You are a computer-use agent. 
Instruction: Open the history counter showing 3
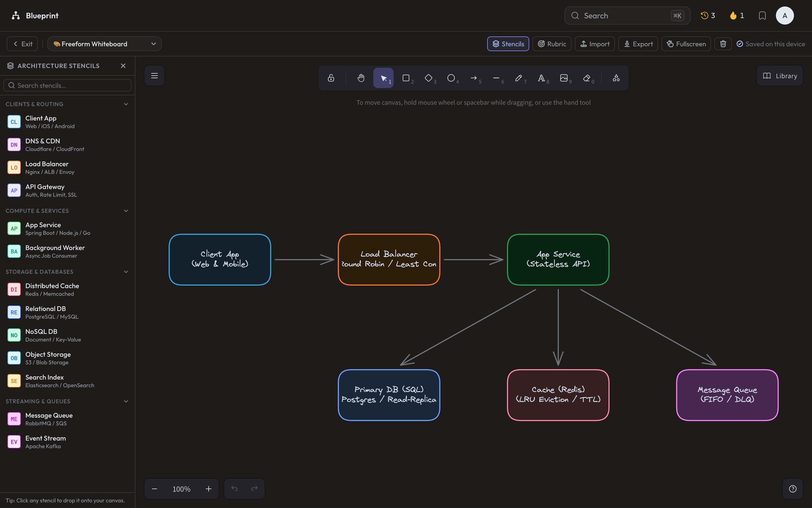(x=708, y=16)
